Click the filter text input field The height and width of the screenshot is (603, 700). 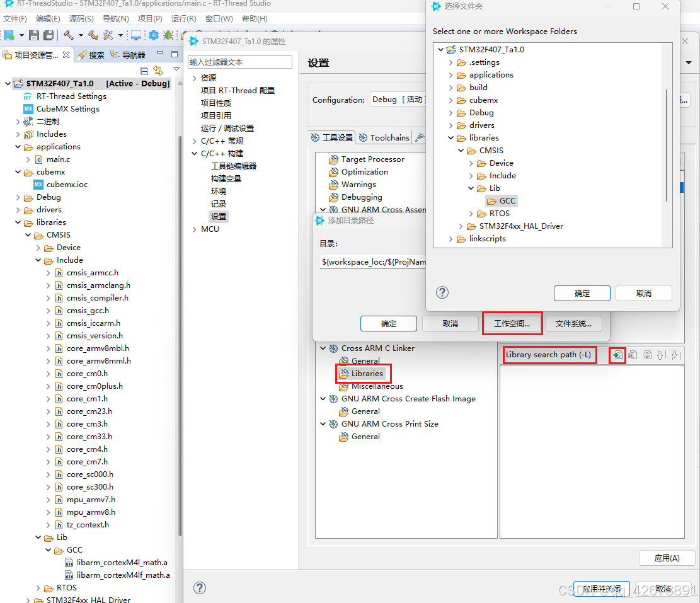tap(239, 62)
